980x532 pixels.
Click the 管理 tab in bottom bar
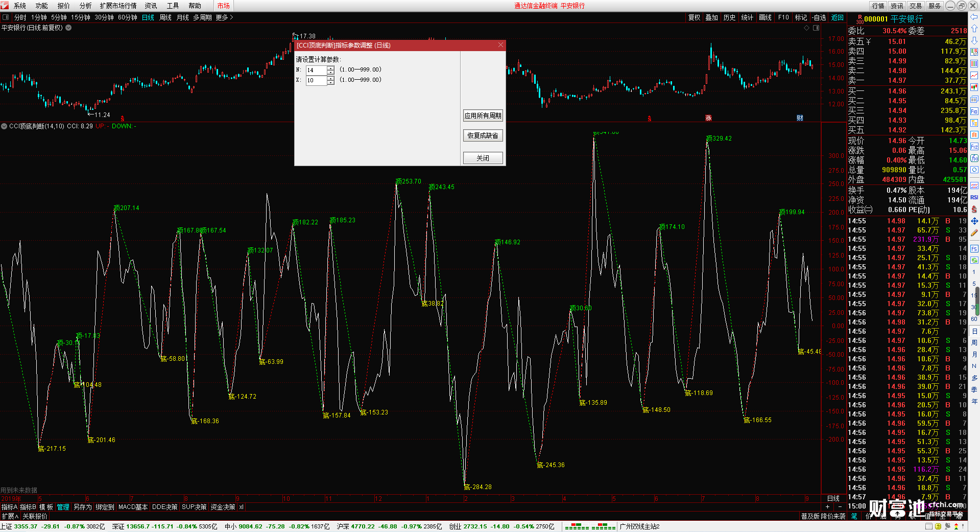pos(63,507)
